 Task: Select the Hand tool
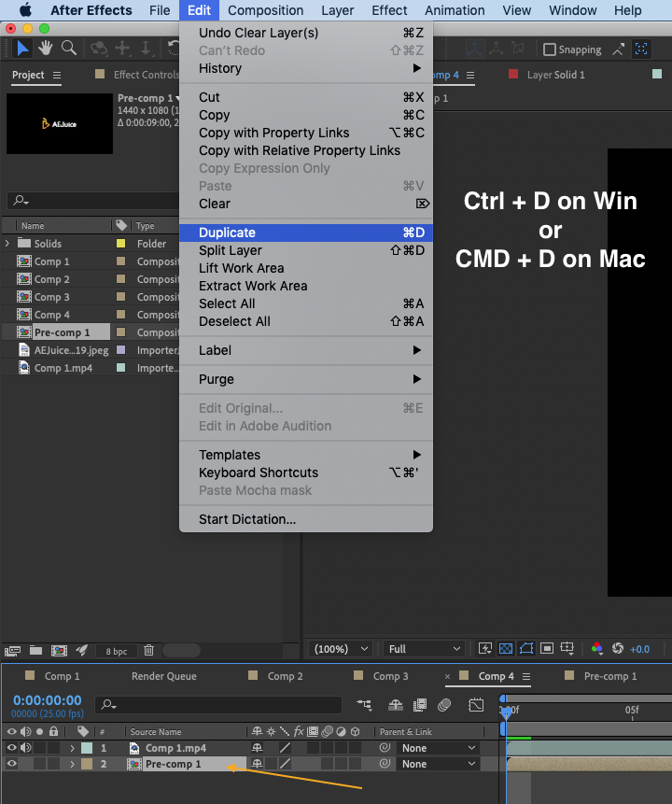point(46,49)
